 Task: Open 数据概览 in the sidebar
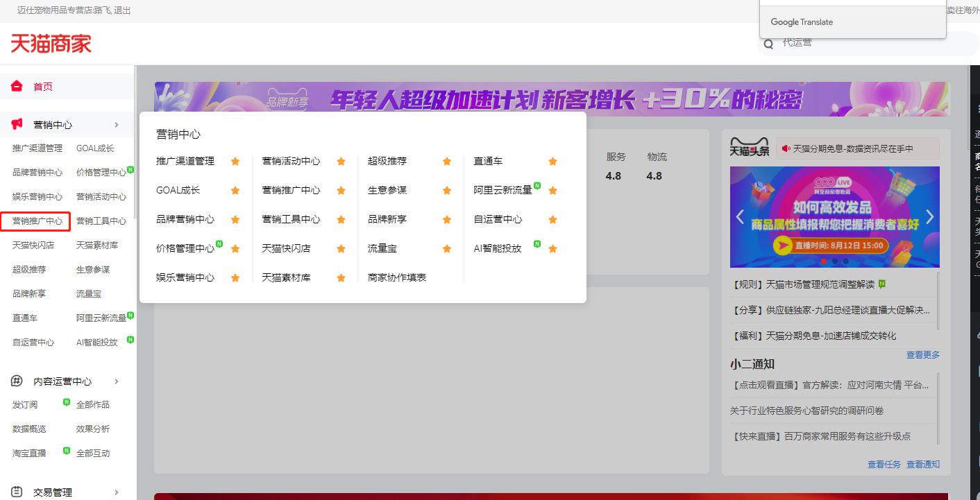coord(29,429)
